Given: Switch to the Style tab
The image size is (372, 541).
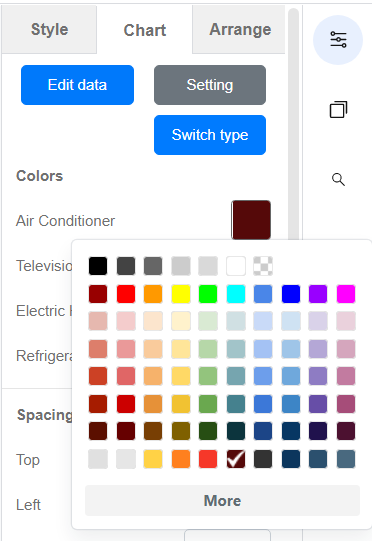Looking at the screenshot, I should [x=49, y=30].
